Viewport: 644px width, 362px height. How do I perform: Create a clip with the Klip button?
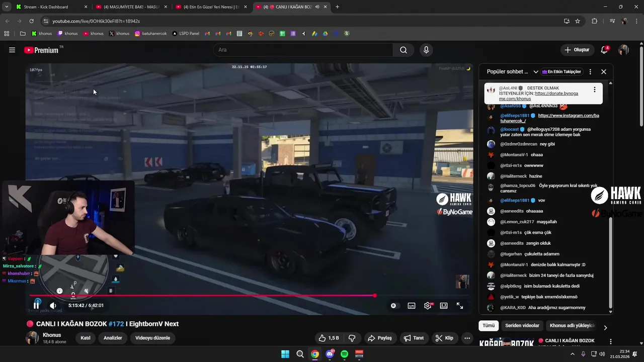point(444,338)
